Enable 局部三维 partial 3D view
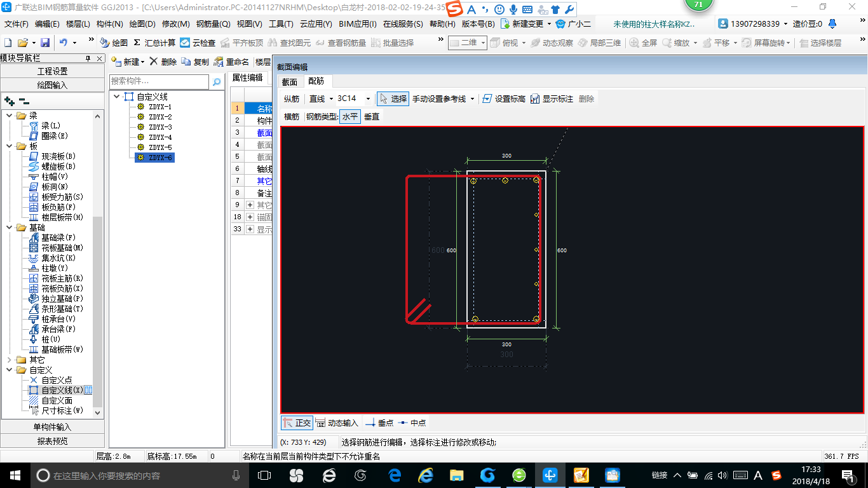The image size is (868, 488). (x=599, y=43)
